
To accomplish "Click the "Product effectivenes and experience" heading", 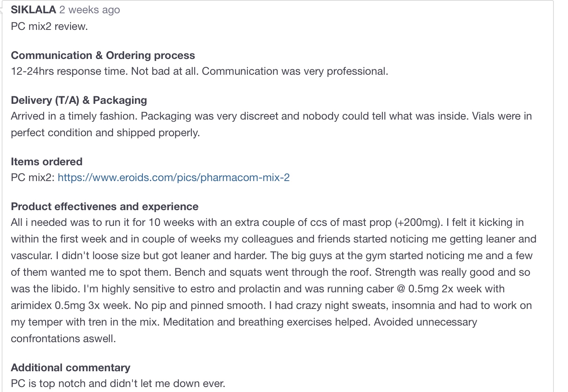I will click(105, 206).
